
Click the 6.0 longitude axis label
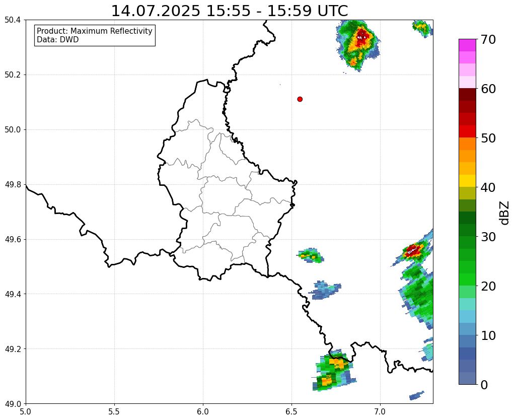(203, 411)
